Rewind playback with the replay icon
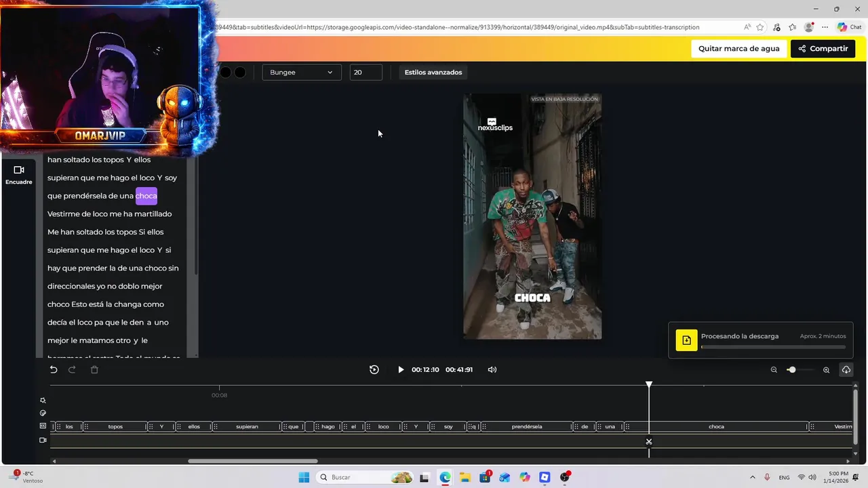This screenshot has width=868, height=488. 374,369
